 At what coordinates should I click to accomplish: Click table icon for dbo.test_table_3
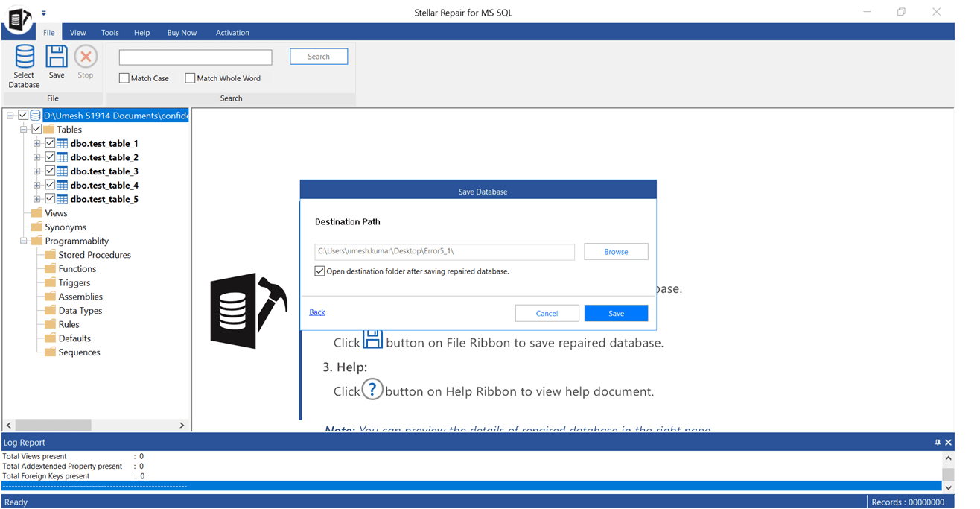tap(62, 171)
